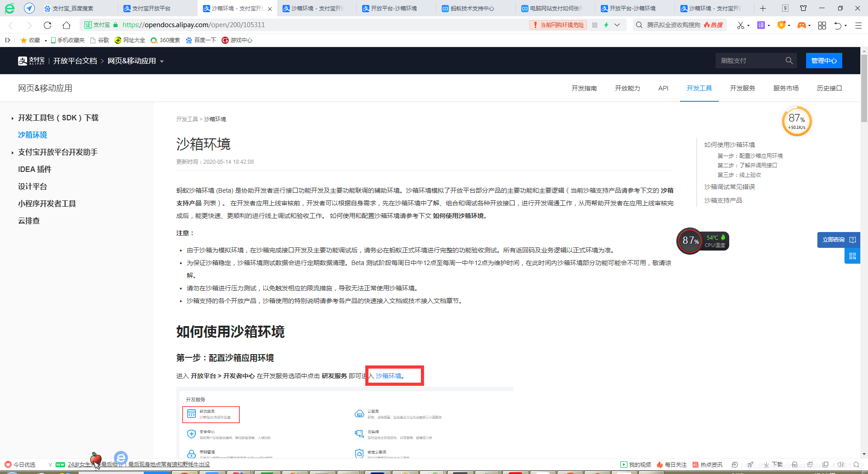Open the four-square apps grid icon

click(822, 25)
